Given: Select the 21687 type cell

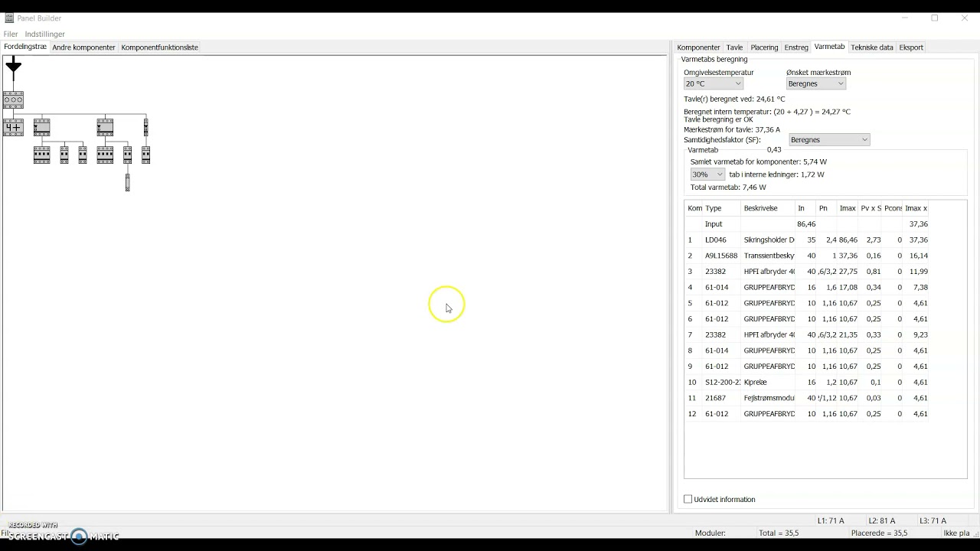Looking at the screenshot, I should 721,398.
